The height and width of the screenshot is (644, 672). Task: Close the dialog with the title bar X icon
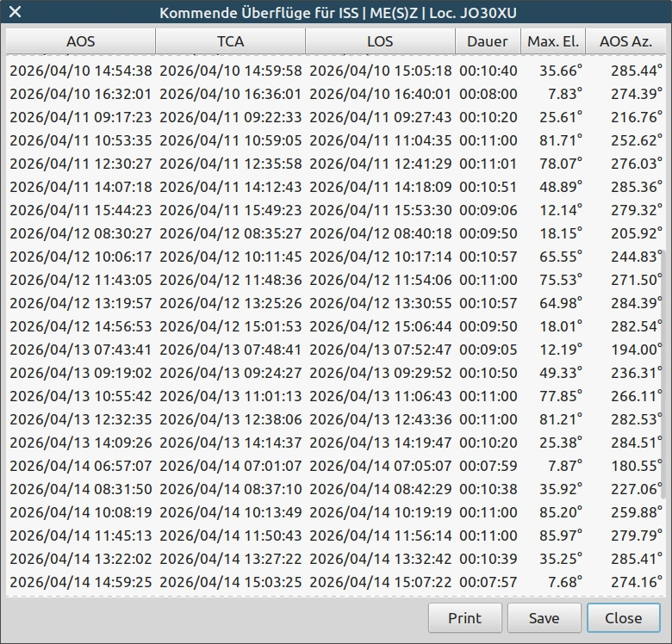point(15,13)
